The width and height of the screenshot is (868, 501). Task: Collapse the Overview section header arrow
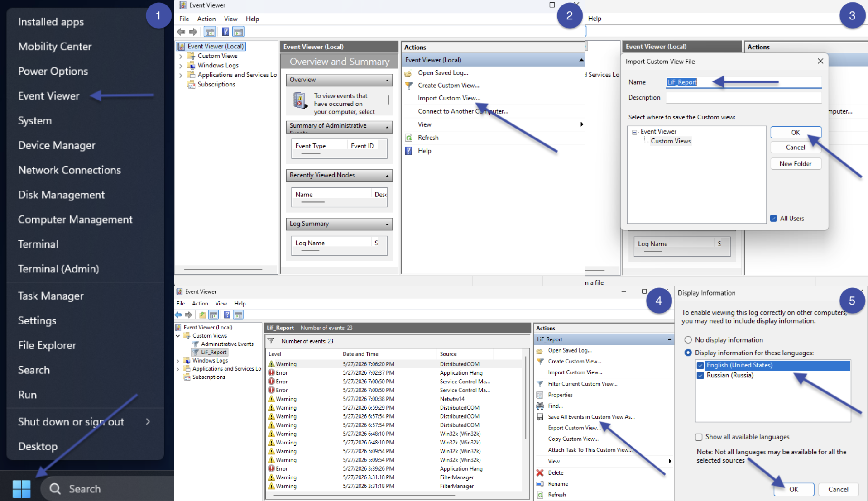click(387, 80)
